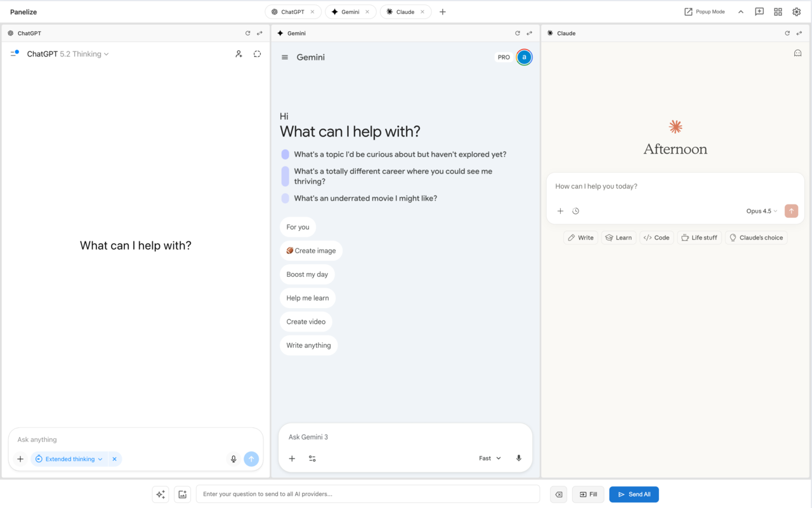Click the ChatGPT temporary chat icon
This screenshot has height=508, width=812.
point(257,54)
